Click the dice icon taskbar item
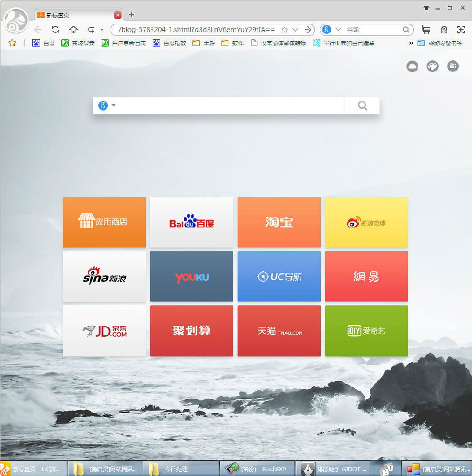Image resolution: width=472 pixels, height=476 pixels. pos(386,469)
